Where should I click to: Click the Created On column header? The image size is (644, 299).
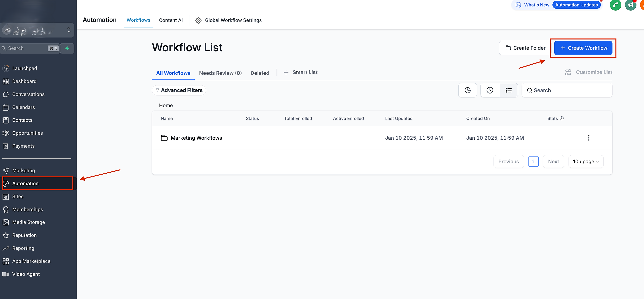(x=478, y=118)
